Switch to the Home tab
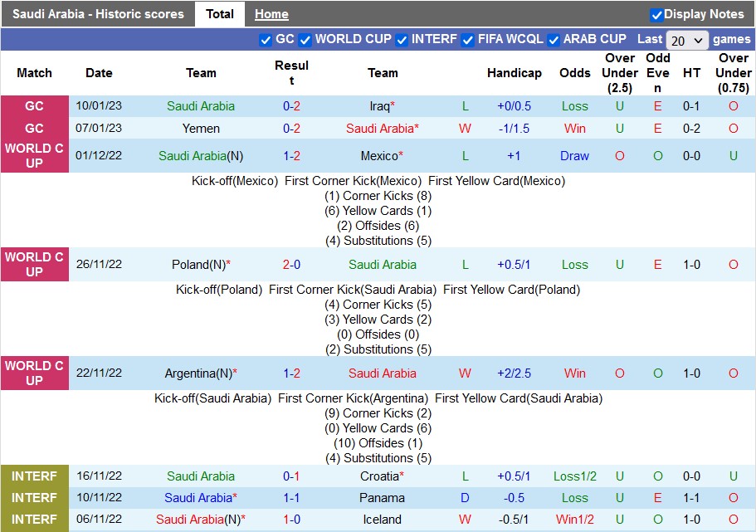 tap(271, 14)
